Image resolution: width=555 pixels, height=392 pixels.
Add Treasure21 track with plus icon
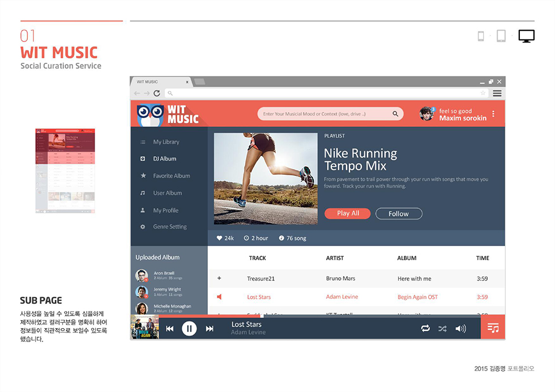click(219, 278)
